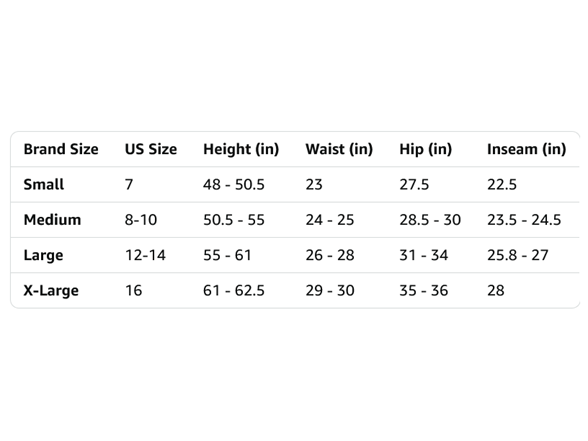
Task: Click the Large brand size row label
Action: tap(43, 255)
